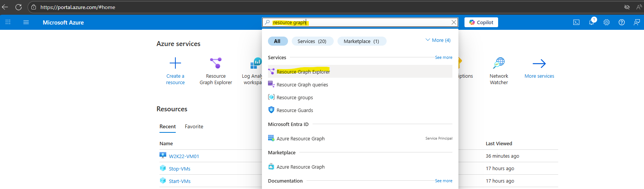The image size is (644, 189).
Task: Filter results by Services (20)
Action: point(312,41)
